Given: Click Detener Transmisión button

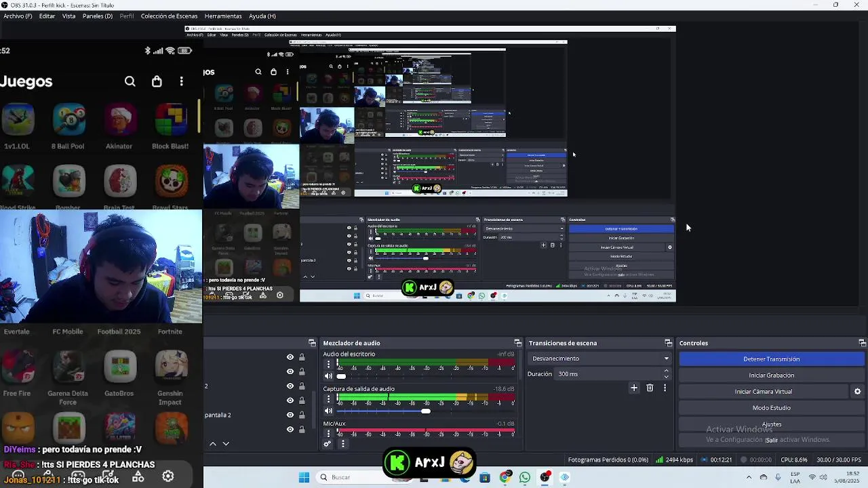Looking at the screenshot, I should tap(772, 359).
